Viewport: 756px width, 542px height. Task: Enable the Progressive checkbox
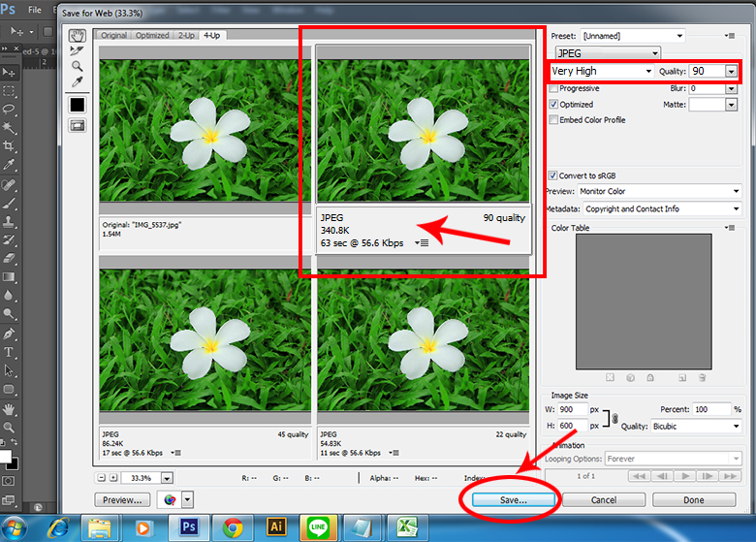click(x=553, y=88)
